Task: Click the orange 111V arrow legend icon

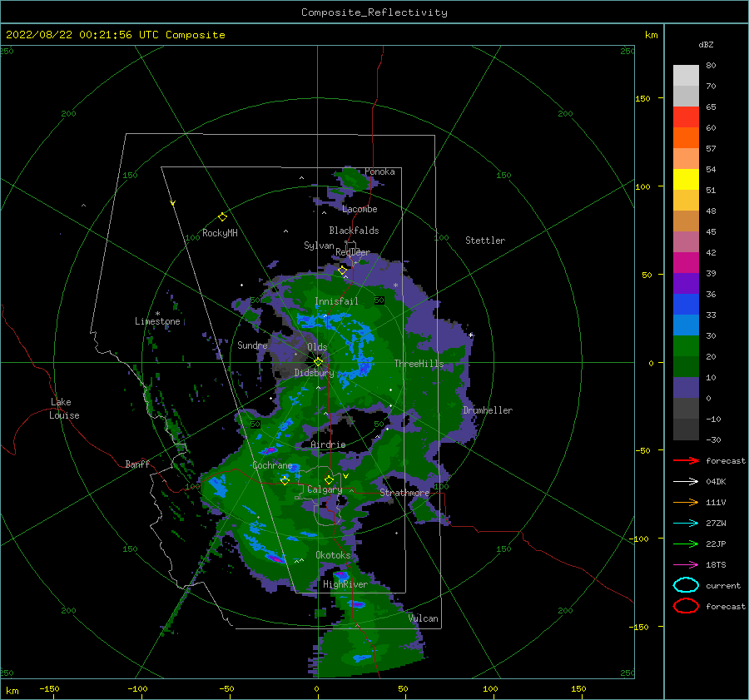Action: point(686,502)
